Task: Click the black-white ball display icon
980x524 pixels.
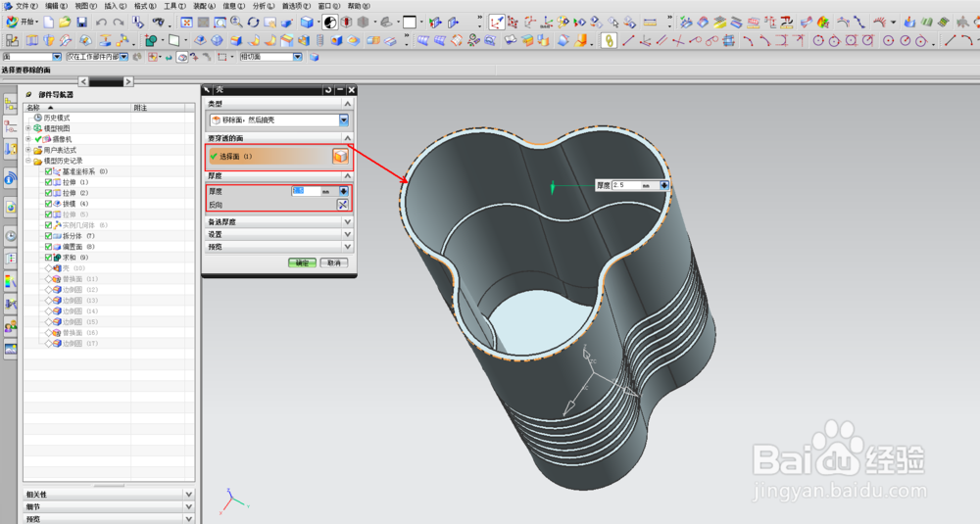Action: [330, 23]
